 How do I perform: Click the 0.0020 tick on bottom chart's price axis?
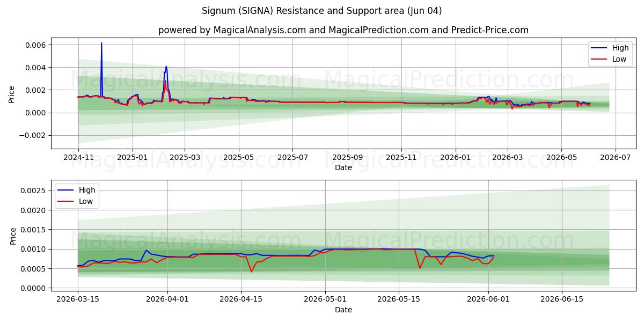point(34,210)
